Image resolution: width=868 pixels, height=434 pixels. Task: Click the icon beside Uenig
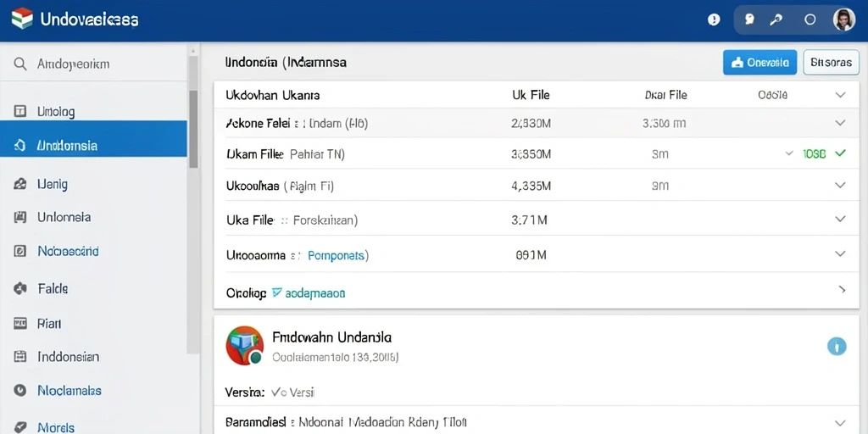pyautogui.click(x=20, y=184)
